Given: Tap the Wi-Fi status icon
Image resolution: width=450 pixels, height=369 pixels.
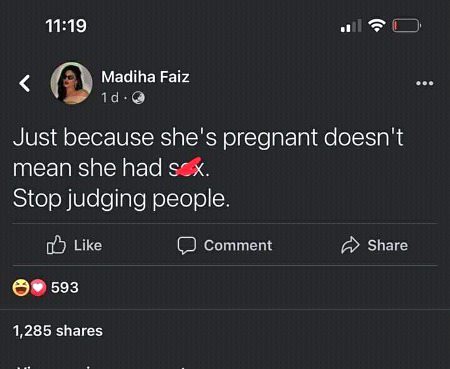Looking at the screenshot, I should pyautogui.click(x=377, y=25).
